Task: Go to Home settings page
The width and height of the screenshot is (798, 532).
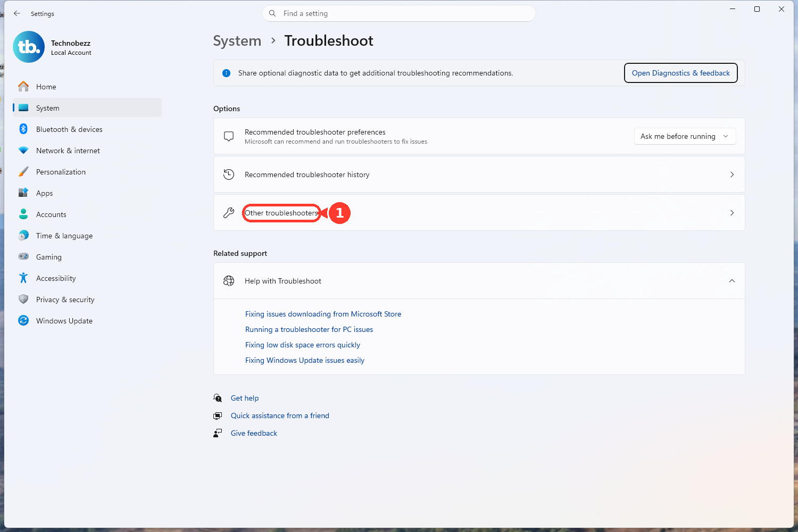Action: pyautogui.click(x=87, y=86)
